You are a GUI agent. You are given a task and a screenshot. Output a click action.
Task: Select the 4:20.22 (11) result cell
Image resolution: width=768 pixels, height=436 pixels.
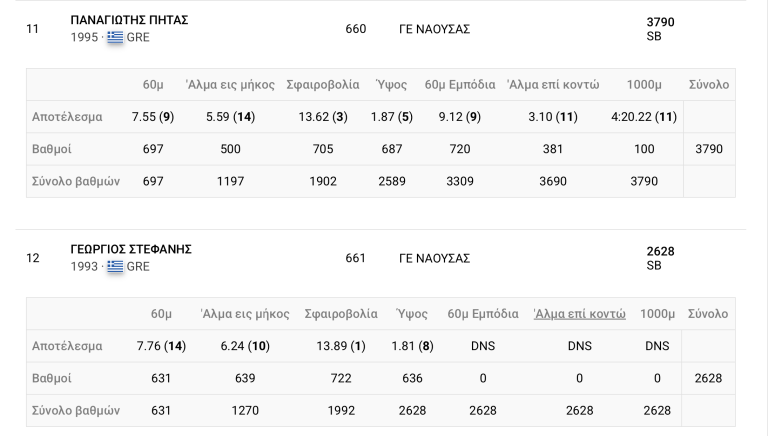coord(644,117)
